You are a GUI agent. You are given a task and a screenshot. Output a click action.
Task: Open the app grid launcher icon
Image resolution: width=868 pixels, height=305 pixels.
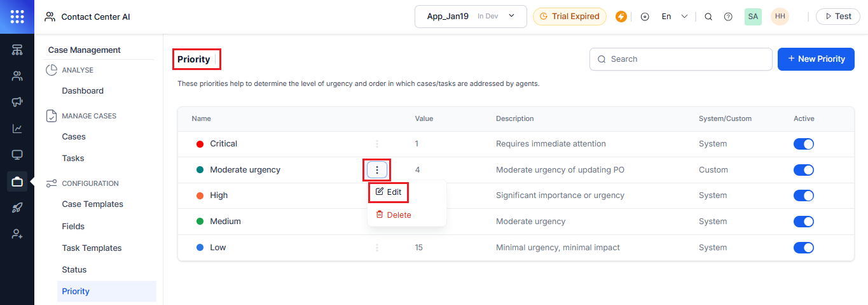pyautogui.click(x=17, y=17)
